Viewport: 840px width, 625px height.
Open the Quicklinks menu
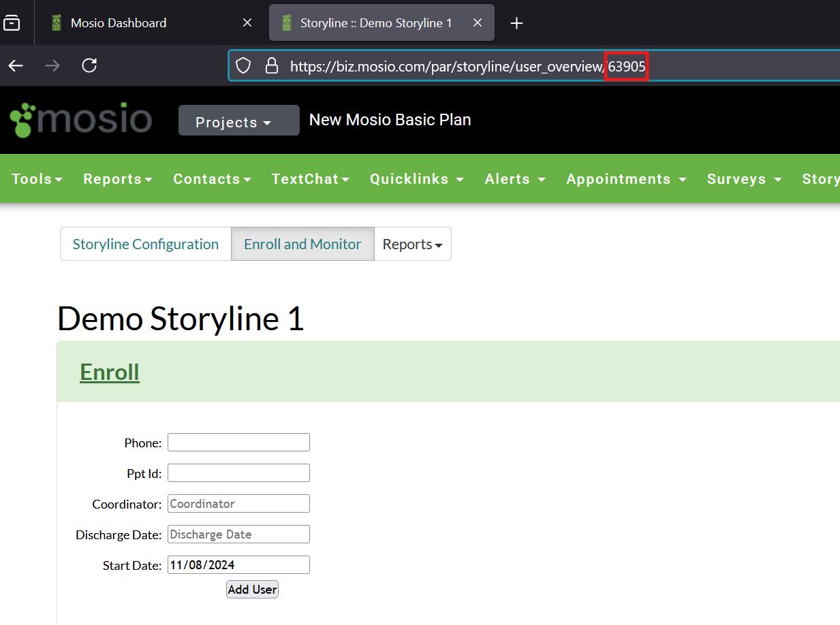tap(417, 178)
